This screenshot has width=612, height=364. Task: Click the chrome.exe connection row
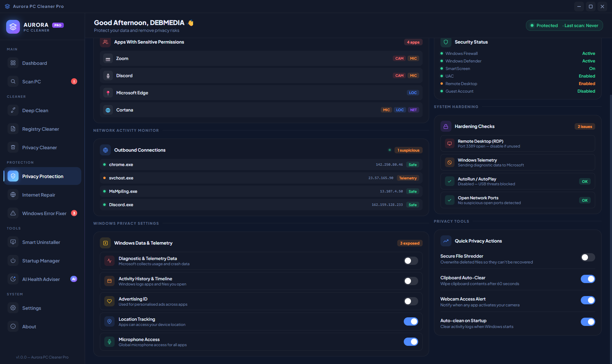tap(261, 165)
